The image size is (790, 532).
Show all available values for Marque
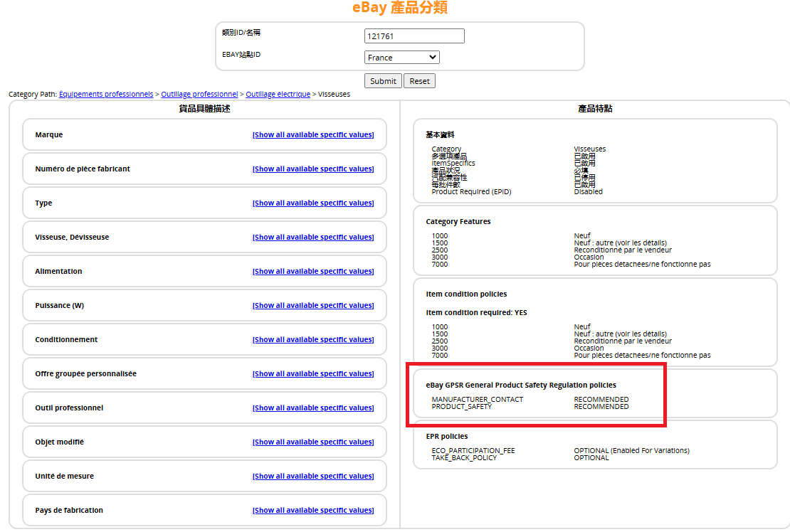(x=313, y=135)
